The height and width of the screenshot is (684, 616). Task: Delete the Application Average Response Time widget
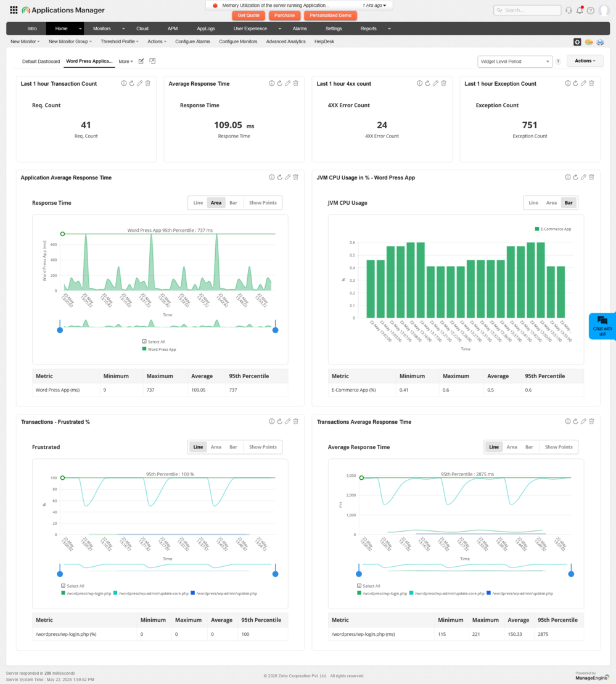pyautogui.click(x=296, y=177)
